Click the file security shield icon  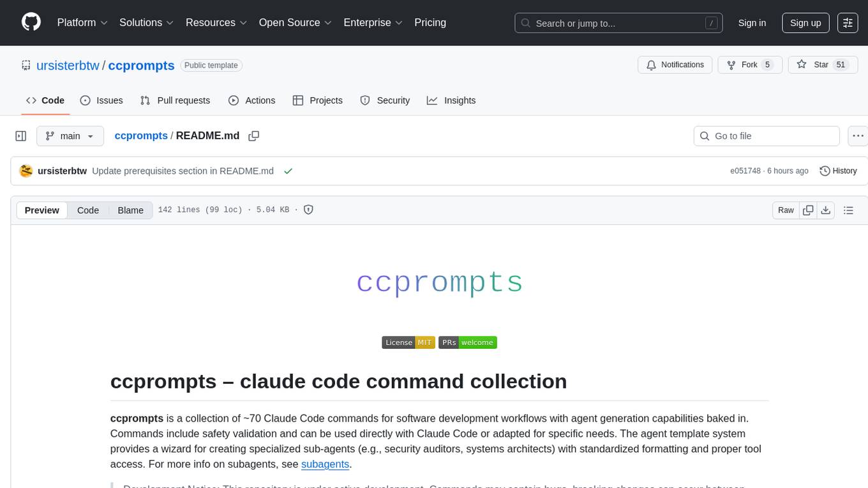click(308, 210)
